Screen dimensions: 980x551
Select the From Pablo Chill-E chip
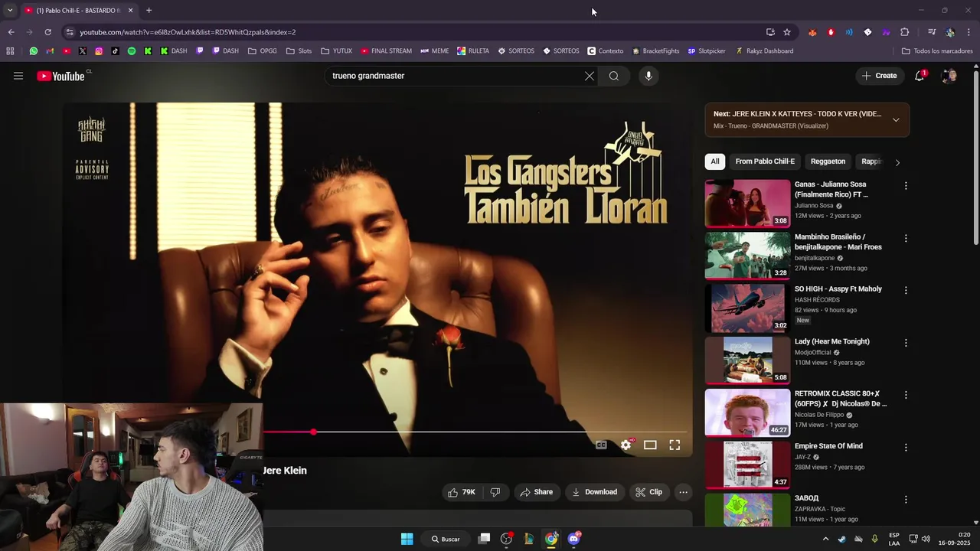(x=765, y=161)
